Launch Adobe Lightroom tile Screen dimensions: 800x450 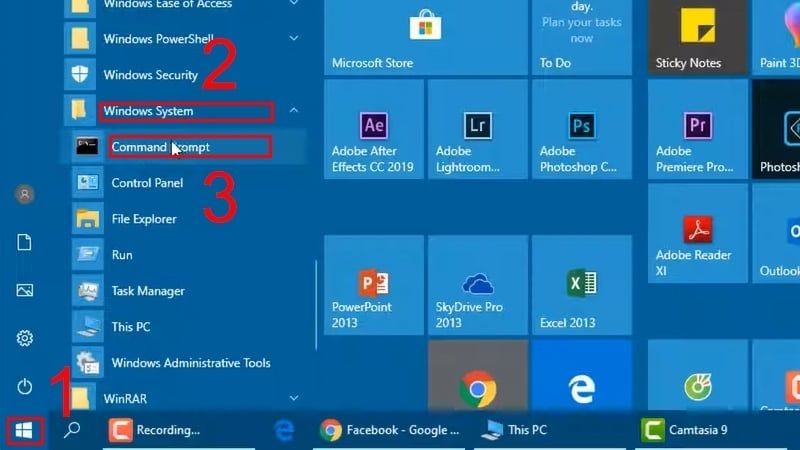click(478, 130)
